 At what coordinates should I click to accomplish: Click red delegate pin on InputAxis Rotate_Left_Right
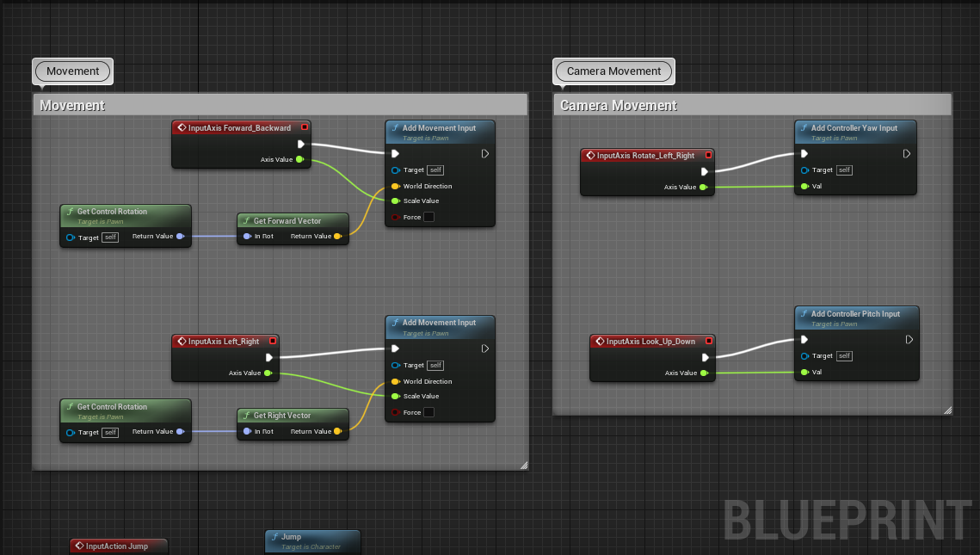(x=707, y=156)
